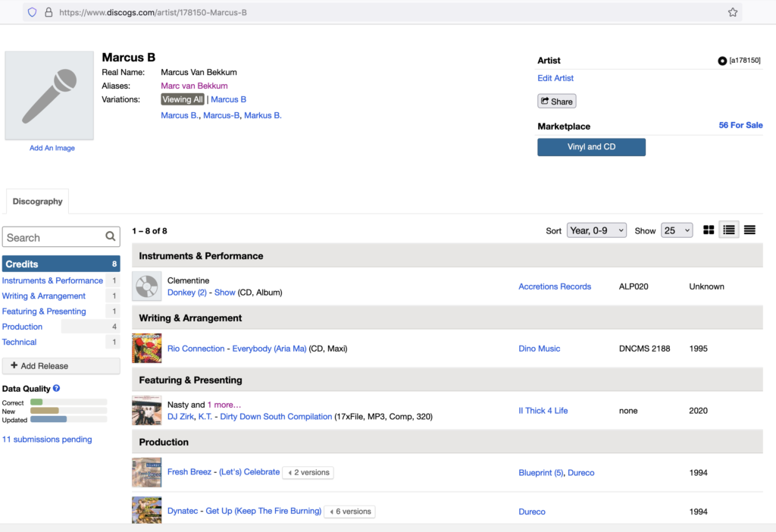Select the Discography tab
Screen dimensions: 776x532
[38, 202]
